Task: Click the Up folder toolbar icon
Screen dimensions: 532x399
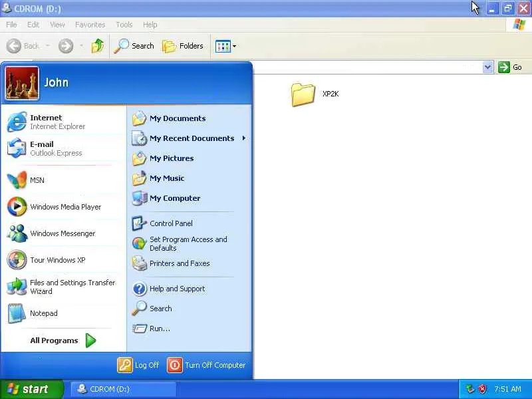Action: point(97,46)
